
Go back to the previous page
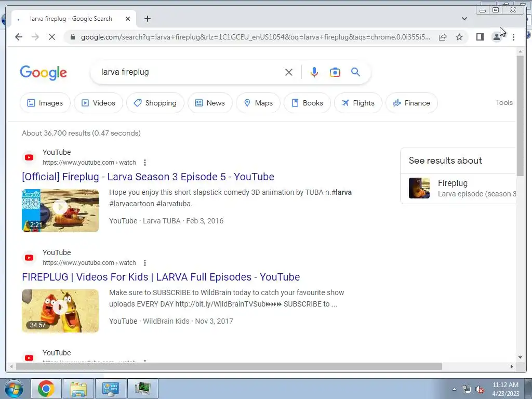[x=19, y=37]
